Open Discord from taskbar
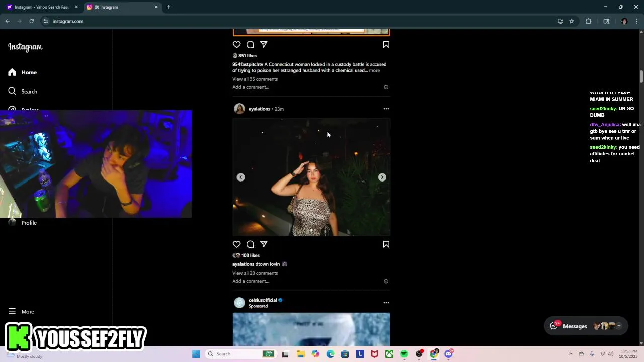Viewport: 644px width, 362px height. pos(449,354)
